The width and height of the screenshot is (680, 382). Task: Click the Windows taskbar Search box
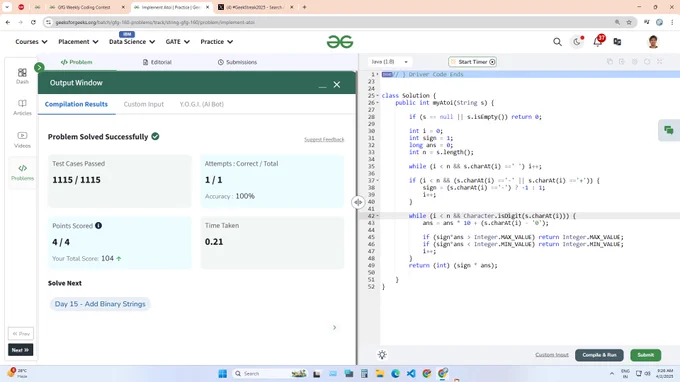click(270, 373)
